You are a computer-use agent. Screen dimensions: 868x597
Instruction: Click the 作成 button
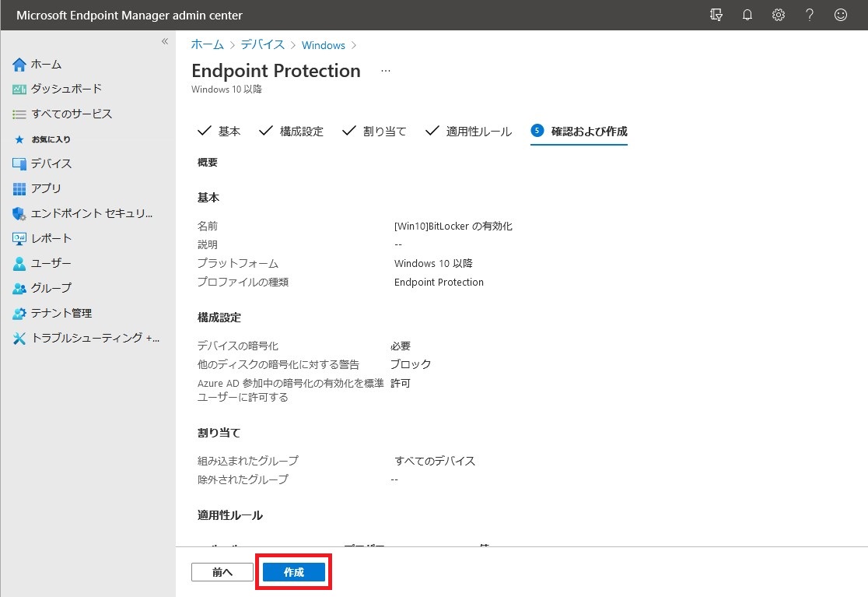(x=293, y=572)
